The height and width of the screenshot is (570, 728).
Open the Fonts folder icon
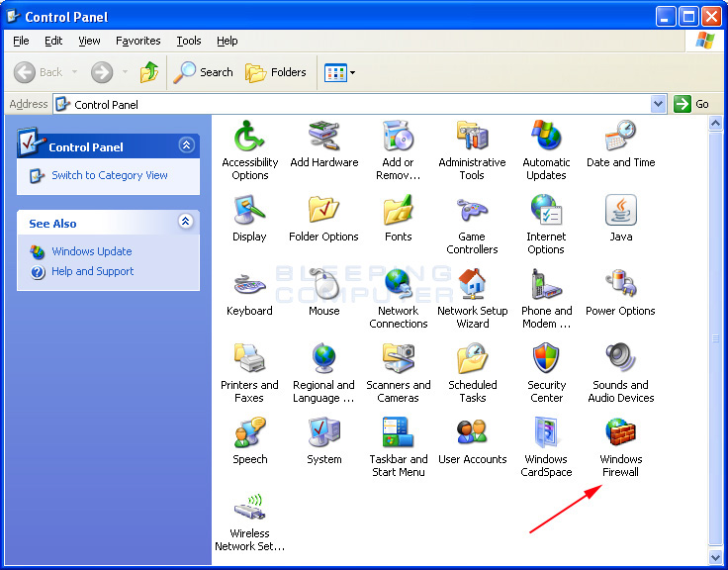[x=398, y=211]
